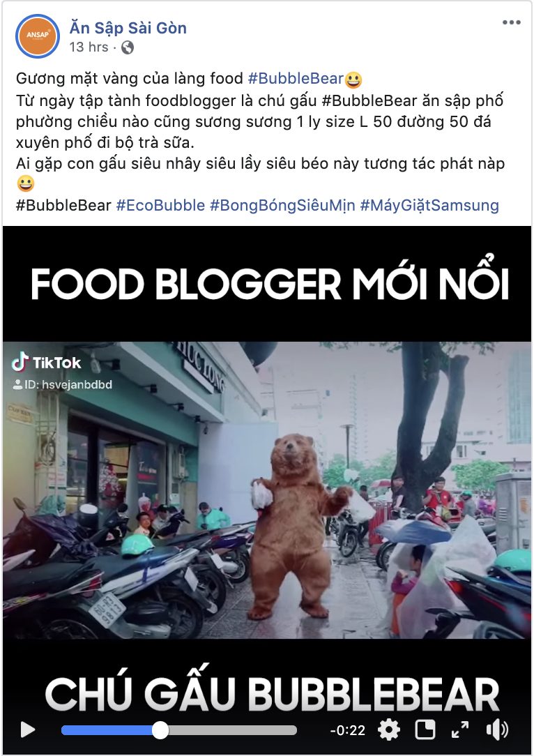Open post options three-dots menu

coord(512,22)
